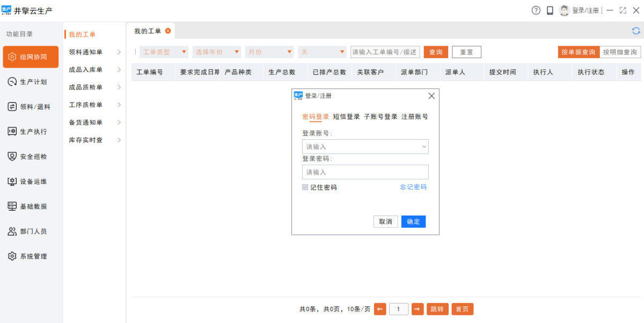Switch to the 短信登录 tab

pyautogui.click(x=346, y=117)
